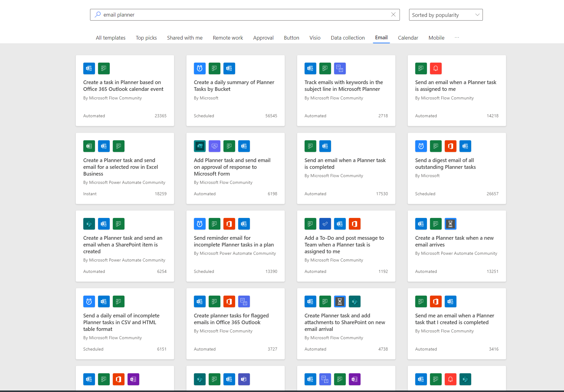Select the Button tab
Screen dimensions: 564x392
click(x=291, y=38)
